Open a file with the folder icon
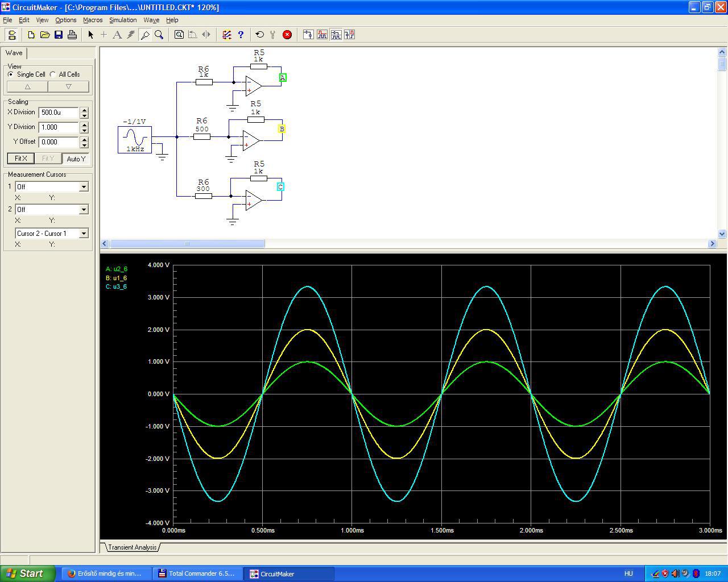Image resolution: width=728 pixels, height=582 pixels. [45, 35]
